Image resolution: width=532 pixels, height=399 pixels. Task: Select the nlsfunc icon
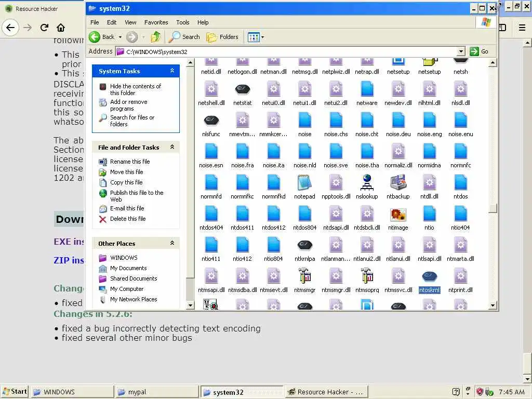211,121
